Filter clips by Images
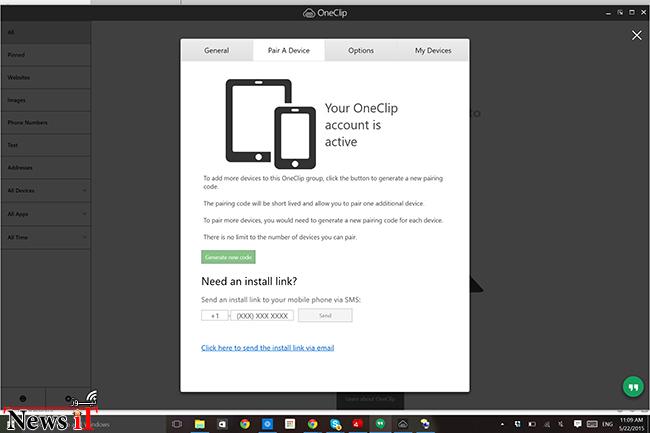This screenshot has width=650, height=433. 46,100
